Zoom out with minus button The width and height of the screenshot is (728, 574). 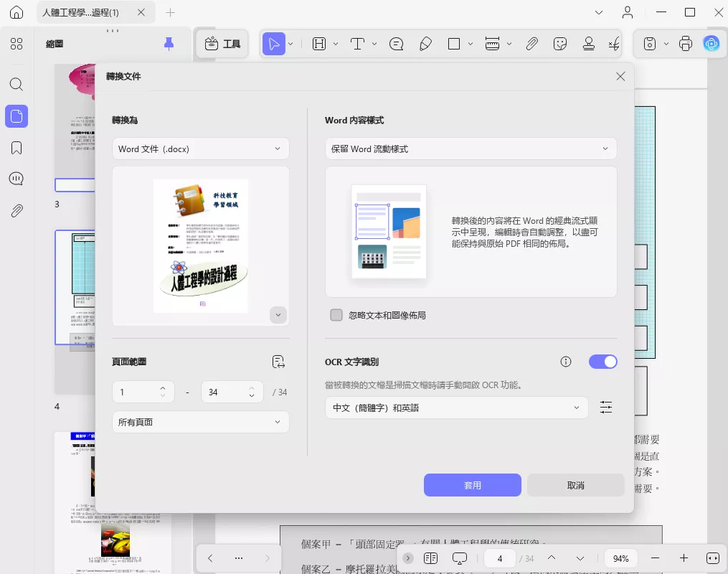[655, 558]
